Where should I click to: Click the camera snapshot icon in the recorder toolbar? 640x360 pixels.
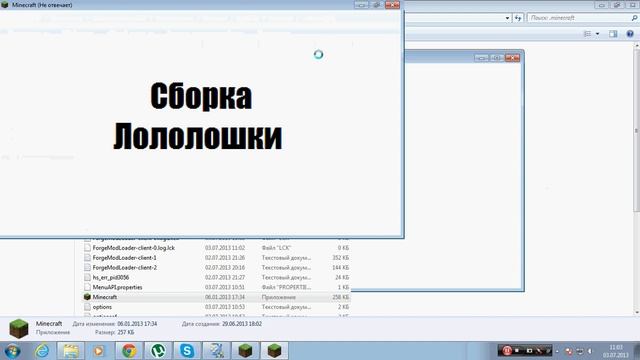(x=529, y=351)
